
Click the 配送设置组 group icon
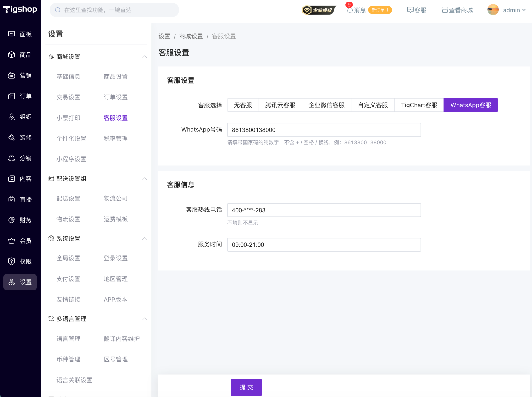[x=51, y=179]
